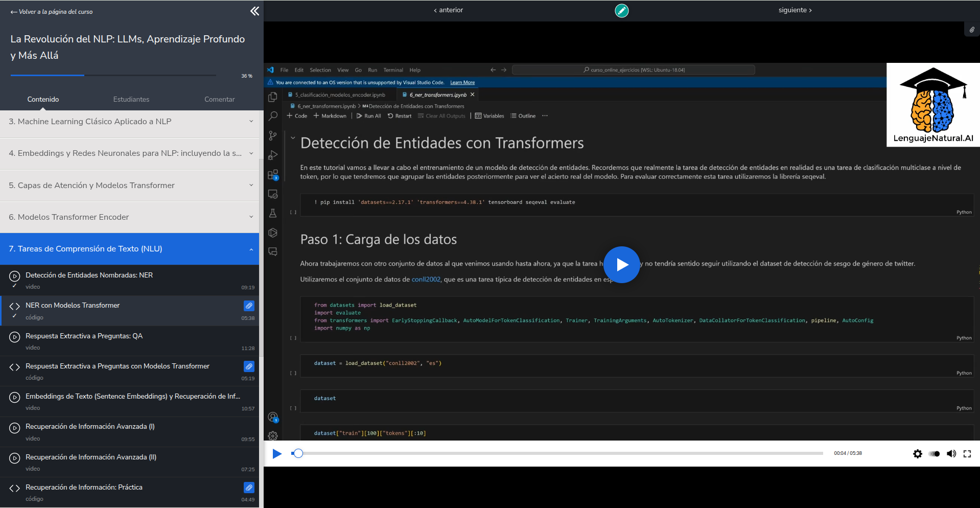Open VS Code Extensions icon

[273, 175]
